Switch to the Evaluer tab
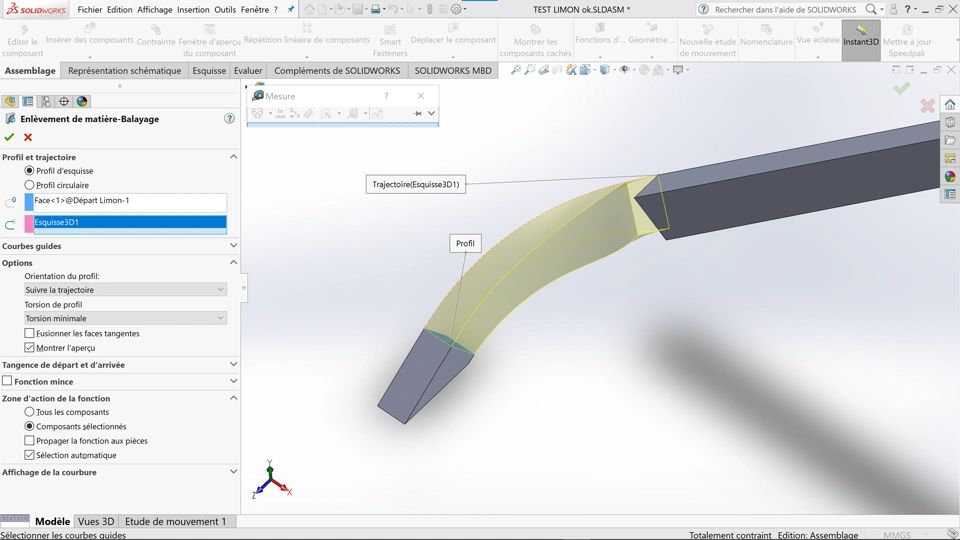Screen dimensions: 960x540 pos(248,70)
